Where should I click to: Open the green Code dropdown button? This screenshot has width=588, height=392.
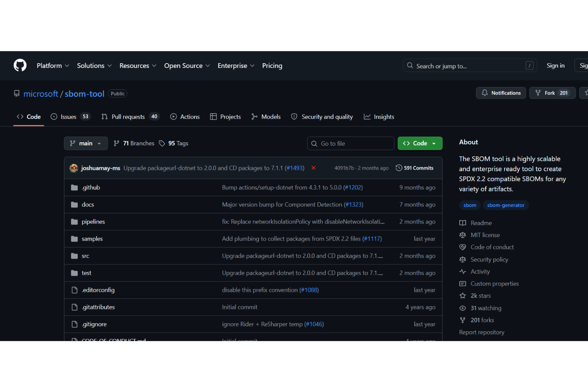point(420,143)
